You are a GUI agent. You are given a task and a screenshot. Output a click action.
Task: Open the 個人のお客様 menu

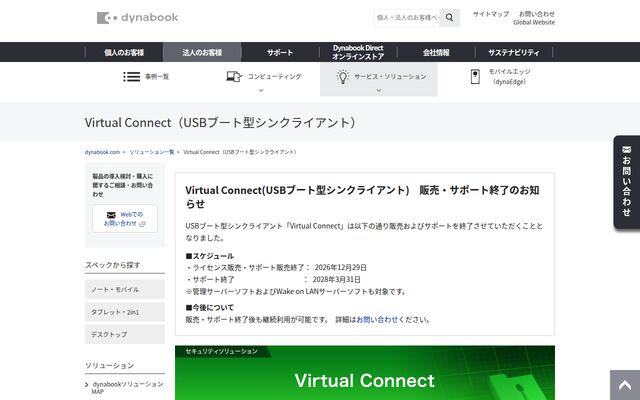coord(124,52)
